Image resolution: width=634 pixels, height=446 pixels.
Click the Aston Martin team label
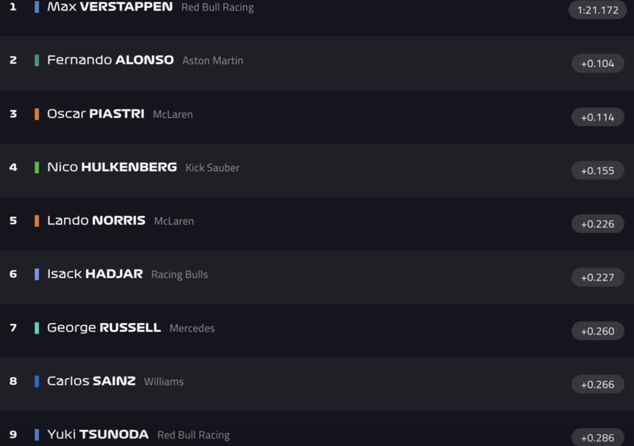[212, 61]
